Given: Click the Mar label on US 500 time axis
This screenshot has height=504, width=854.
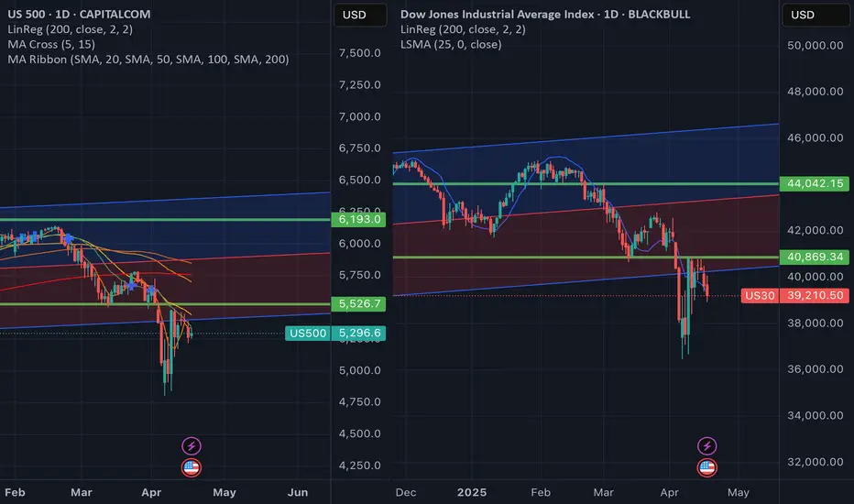Looking at the screenshot, I should 82,493.
